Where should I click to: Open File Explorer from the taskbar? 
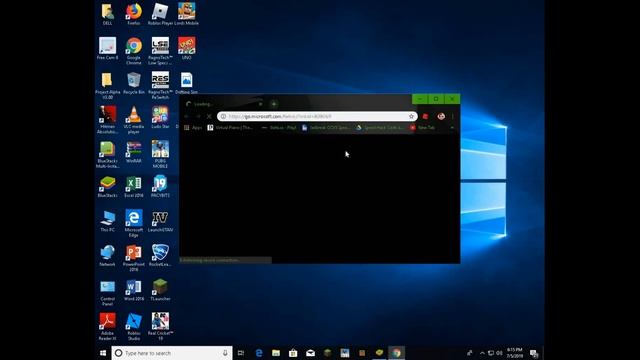(x=276, y=353)
